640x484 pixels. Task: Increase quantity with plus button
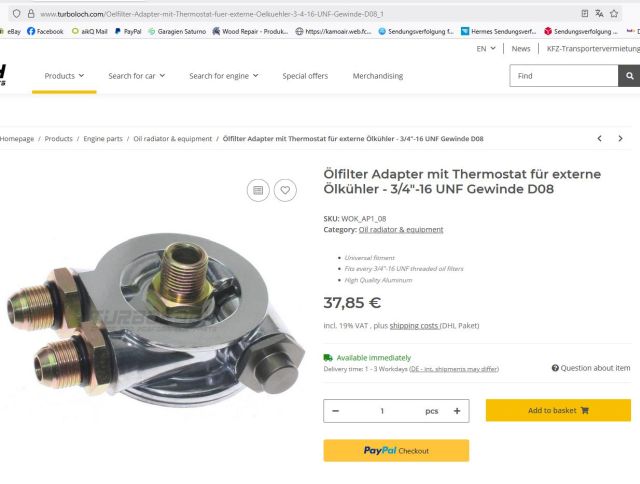457,411
